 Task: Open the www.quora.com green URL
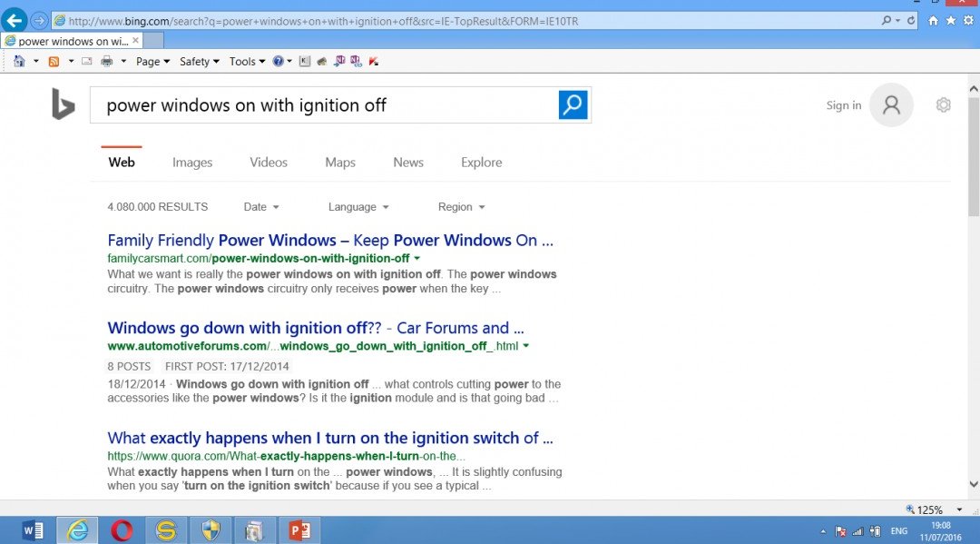(286, 457)
